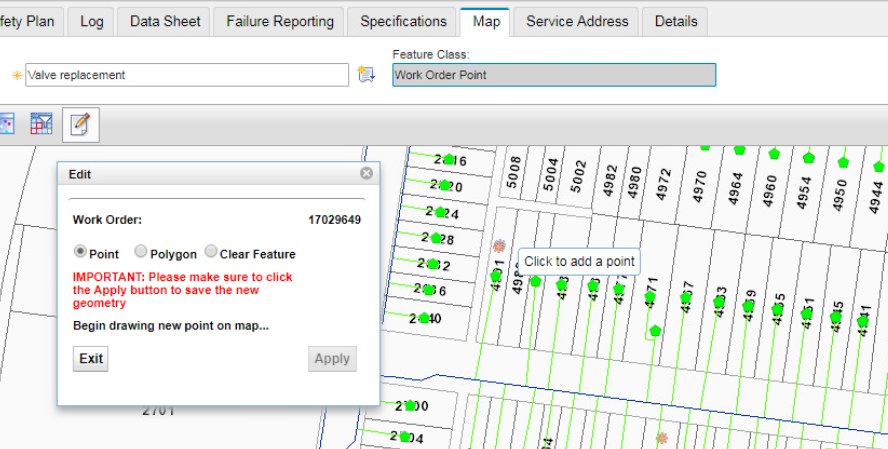Switch to the Service Address tab
The width and height of the screenshot is (888, 449).
click(577, 21)
